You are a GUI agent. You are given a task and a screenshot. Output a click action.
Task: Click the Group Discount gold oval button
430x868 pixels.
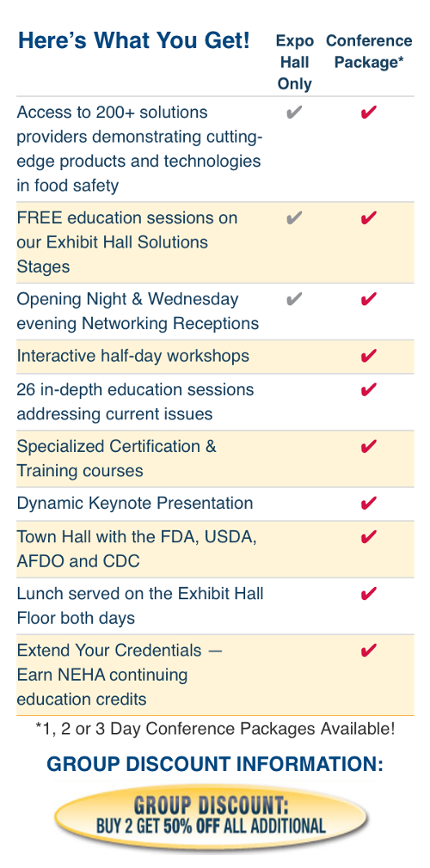[211, 817]
